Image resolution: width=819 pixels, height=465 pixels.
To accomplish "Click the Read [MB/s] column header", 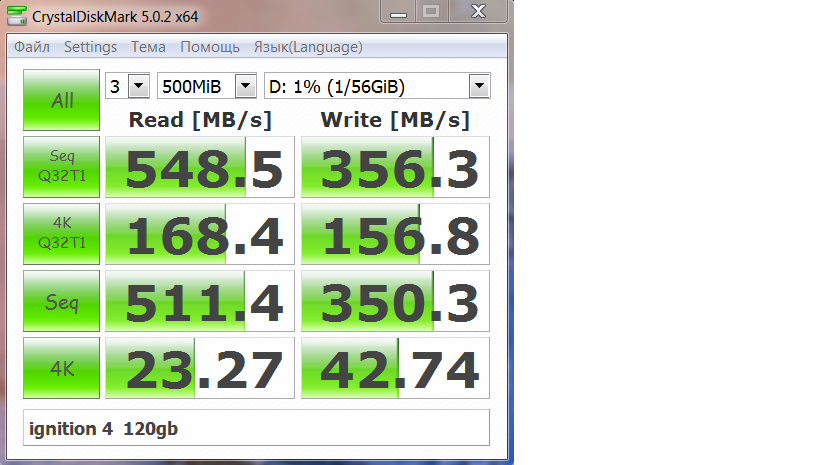I will click(x=201, y=120).
